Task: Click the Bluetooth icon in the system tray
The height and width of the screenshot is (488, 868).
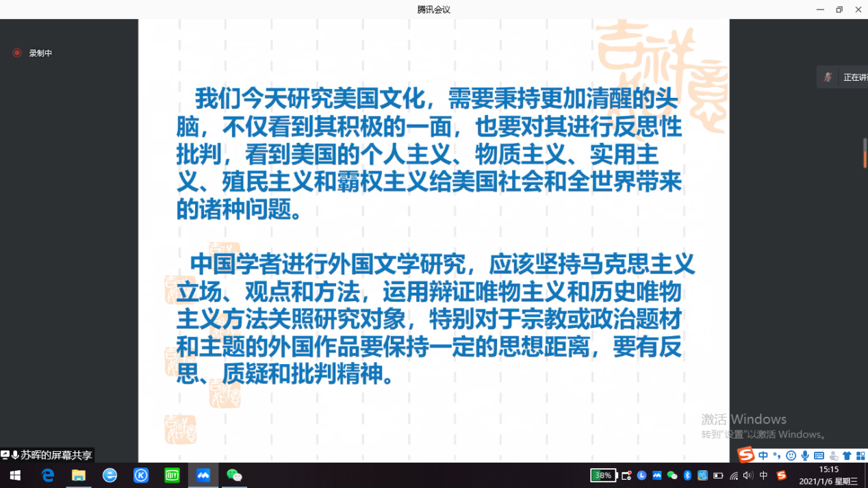Action: (x=687, y=476)
